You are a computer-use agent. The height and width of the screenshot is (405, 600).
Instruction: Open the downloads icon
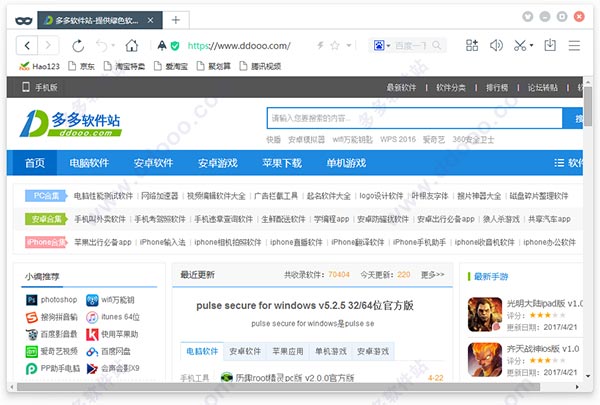(550, 46)
